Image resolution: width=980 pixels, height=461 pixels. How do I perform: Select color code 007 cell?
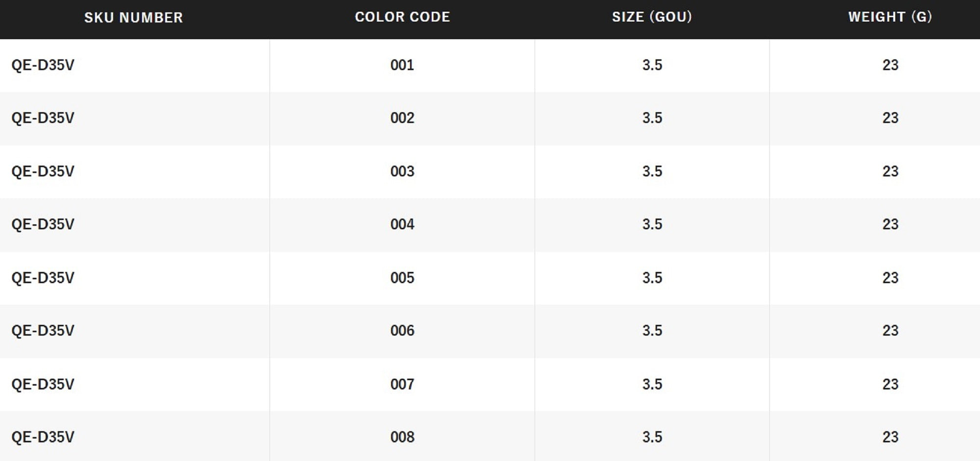coord(402,384)
